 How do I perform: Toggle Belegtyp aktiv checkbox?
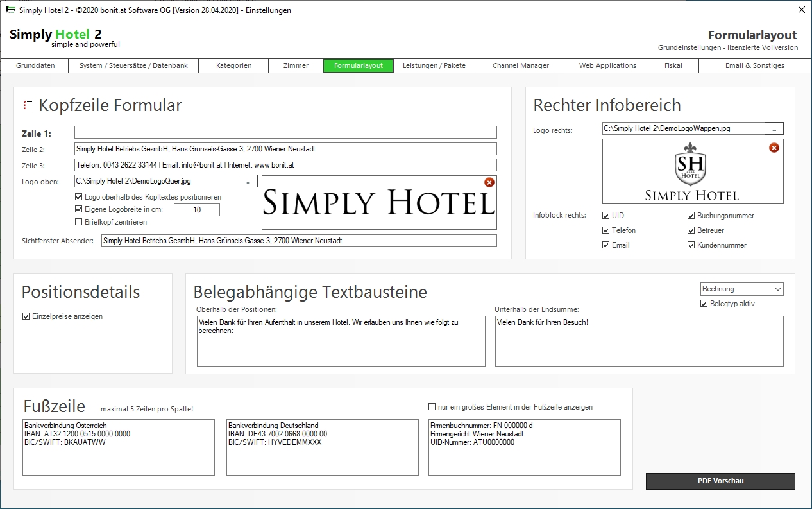(x=704, y=304)
